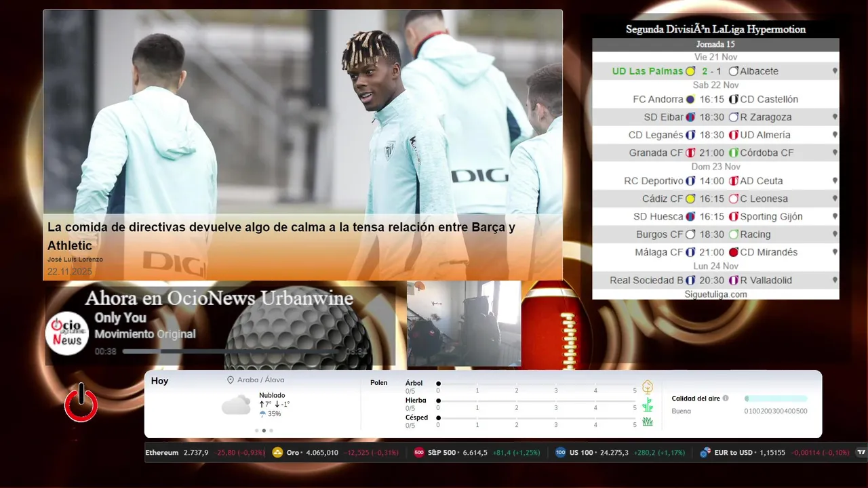The width and height of the screenshot is (868, 488).
Task: Select the third weather carousel dot
Action: point(271,430)
